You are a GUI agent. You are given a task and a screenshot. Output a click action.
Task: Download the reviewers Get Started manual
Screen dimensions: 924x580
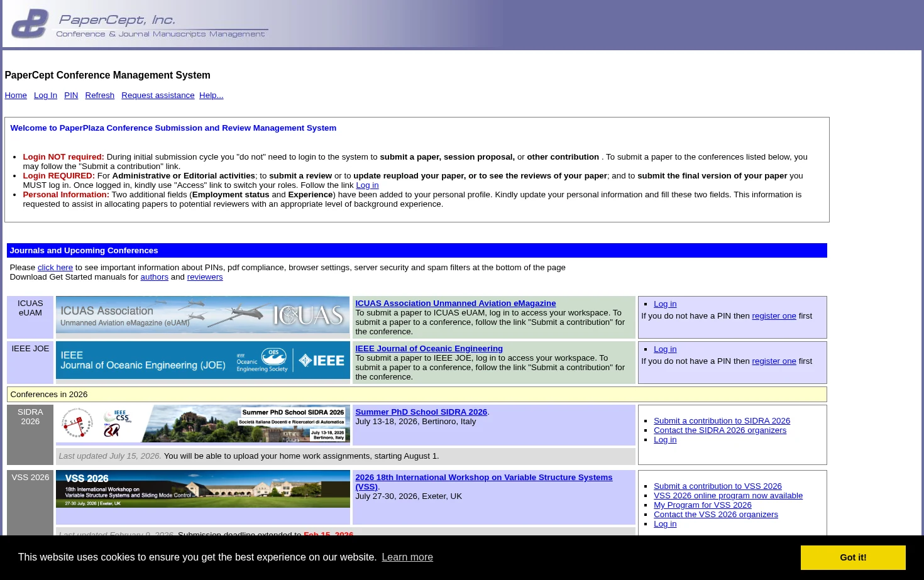coord(205,277)
